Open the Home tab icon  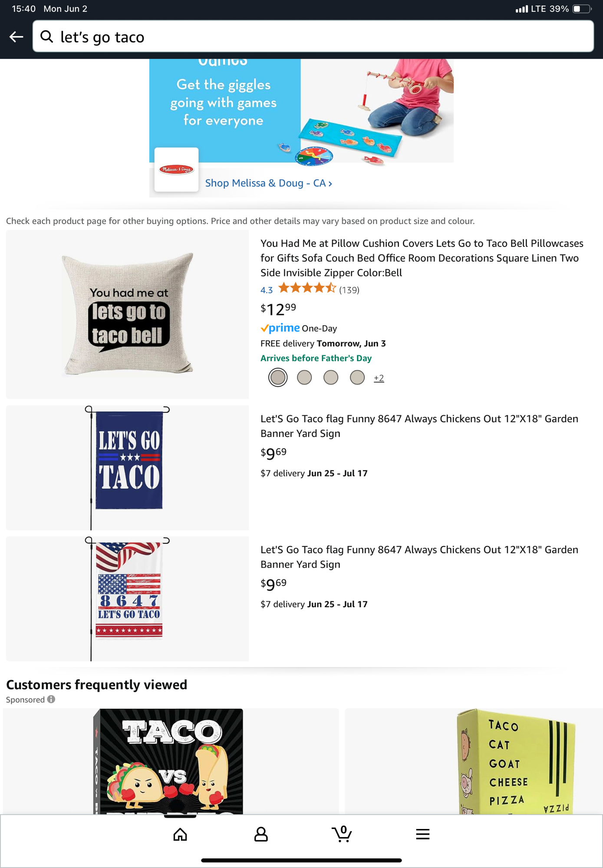[x=180, y=834]
